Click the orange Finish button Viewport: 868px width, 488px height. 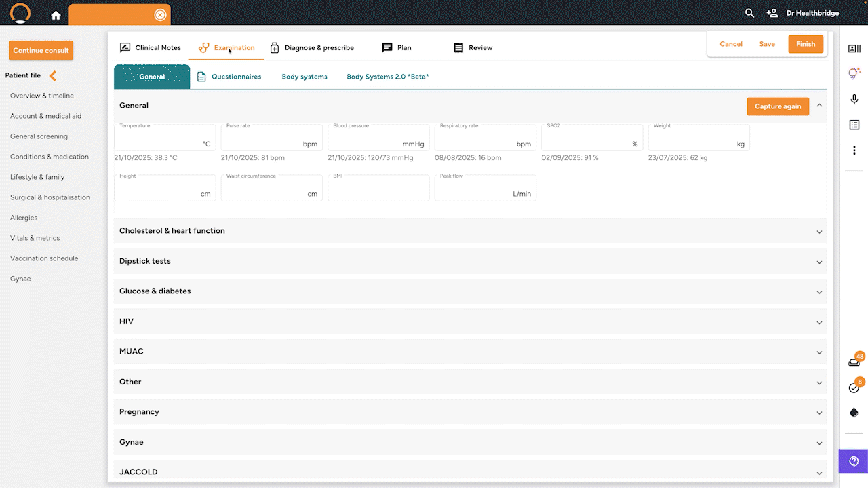tap(806, 44)
